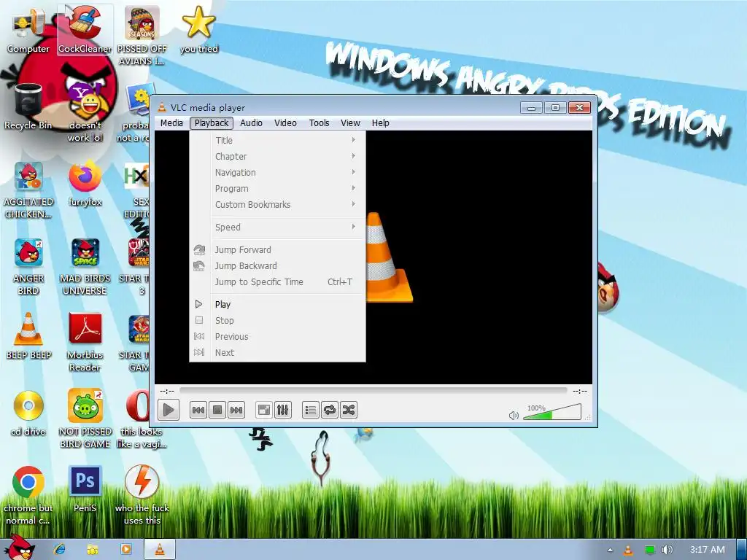Open the Angry Bird Start button
This screenshot has width=747, height=560.
tap(20, 548)
